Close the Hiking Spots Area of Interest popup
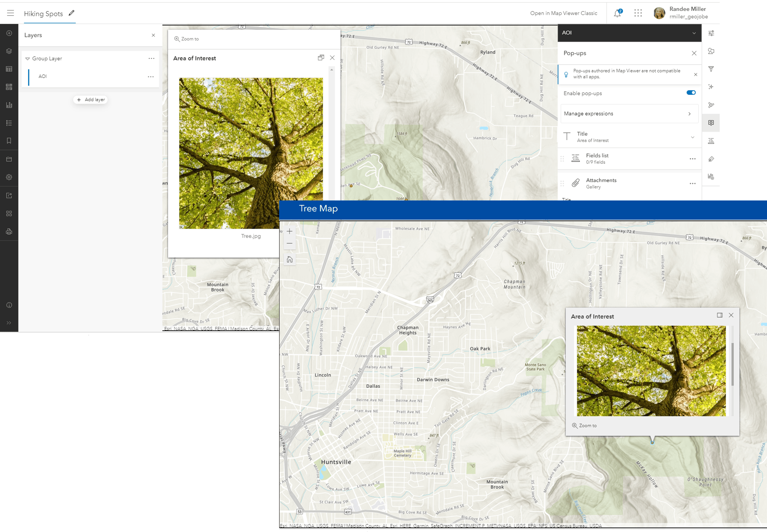767x532 pixels. click(x=332, y=58)
